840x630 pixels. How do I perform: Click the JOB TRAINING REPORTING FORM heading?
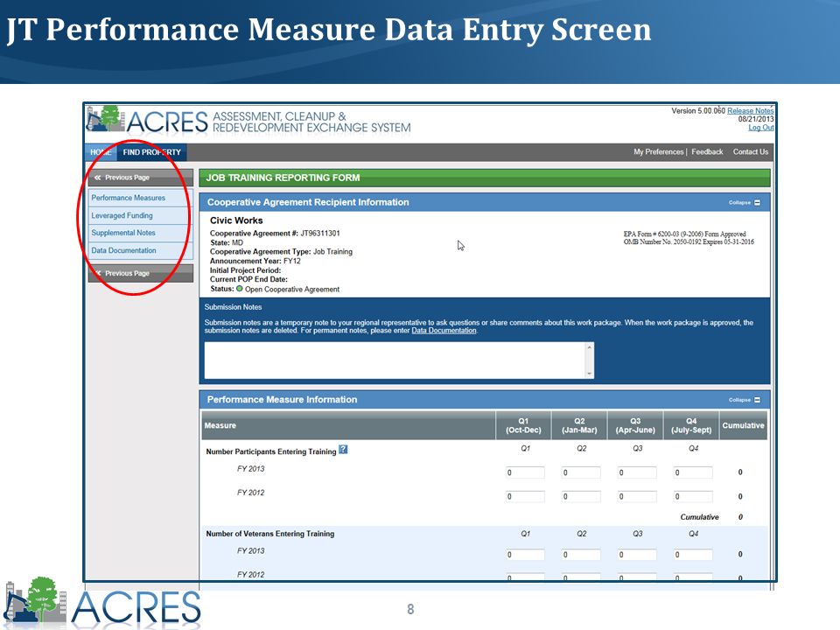pos(283,178)
